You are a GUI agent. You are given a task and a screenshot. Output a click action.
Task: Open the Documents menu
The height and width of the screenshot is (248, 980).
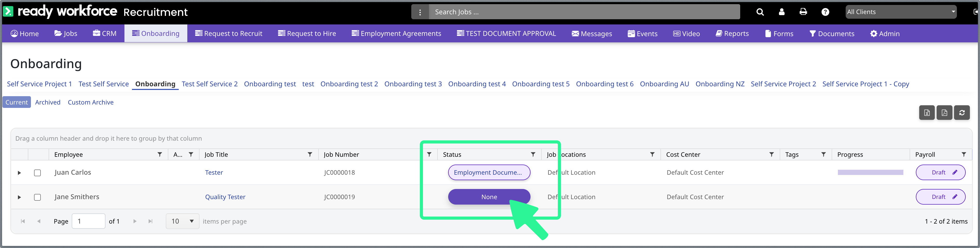pos(832,34)
